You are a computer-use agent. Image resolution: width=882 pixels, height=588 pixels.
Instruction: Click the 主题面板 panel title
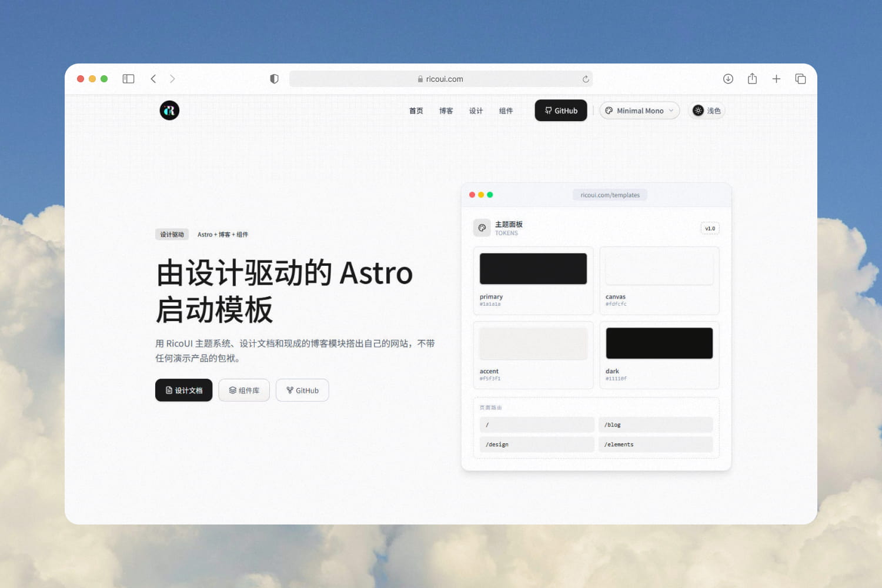[509, 224]
